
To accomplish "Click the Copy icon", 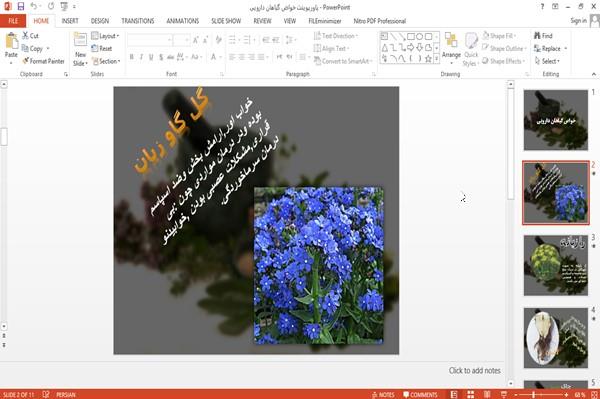I will click(25, 48).
